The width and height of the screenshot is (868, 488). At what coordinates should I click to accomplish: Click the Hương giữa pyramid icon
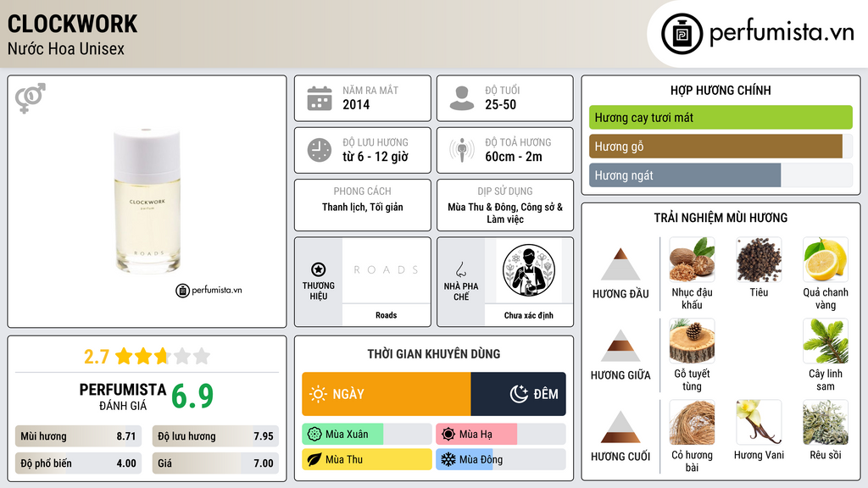coord(620,346)
